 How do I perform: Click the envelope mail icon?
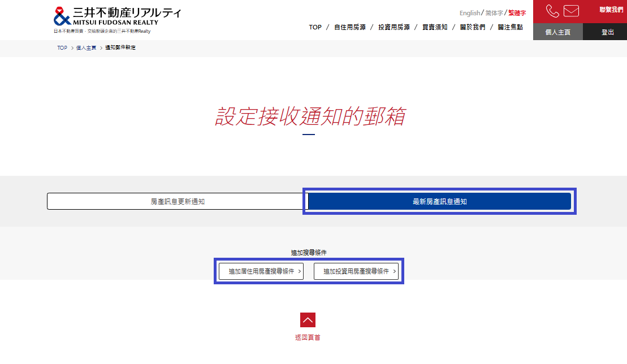(571, 11)
